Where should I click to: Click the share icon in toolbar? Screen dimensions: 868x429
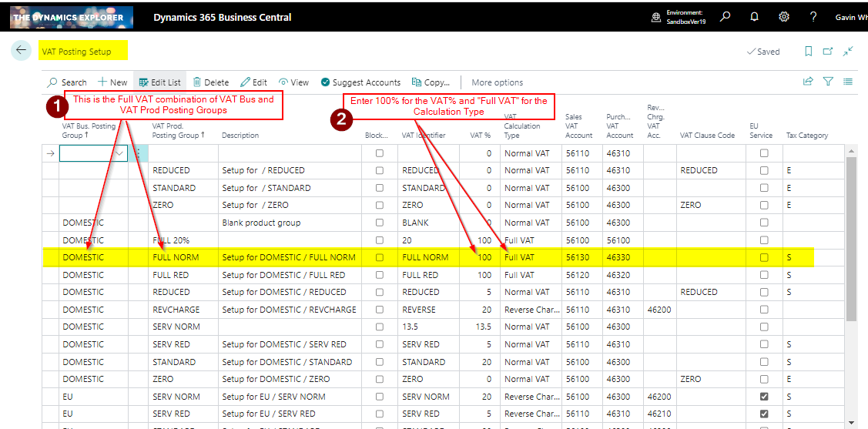[808, 82]
